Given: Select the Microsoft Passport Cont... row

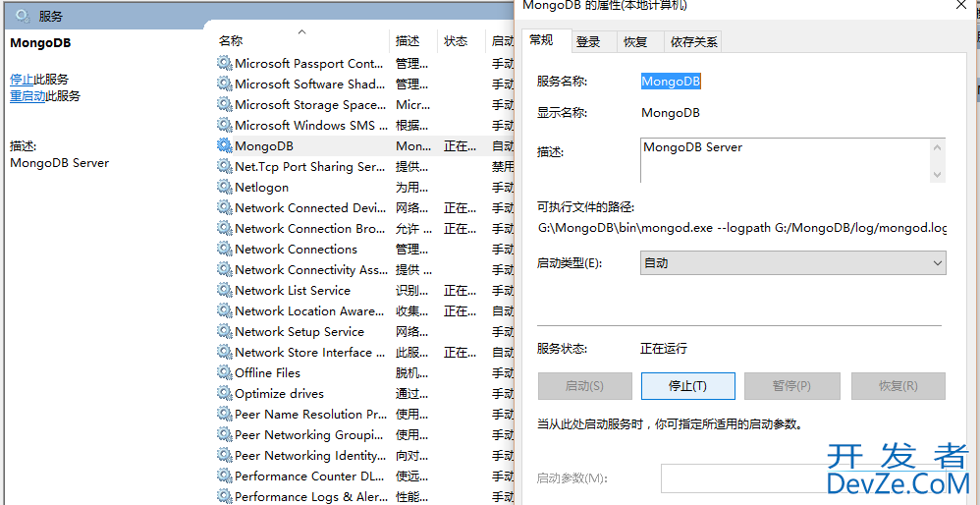Looking at the screenshot, I should [x=365, y=63].
